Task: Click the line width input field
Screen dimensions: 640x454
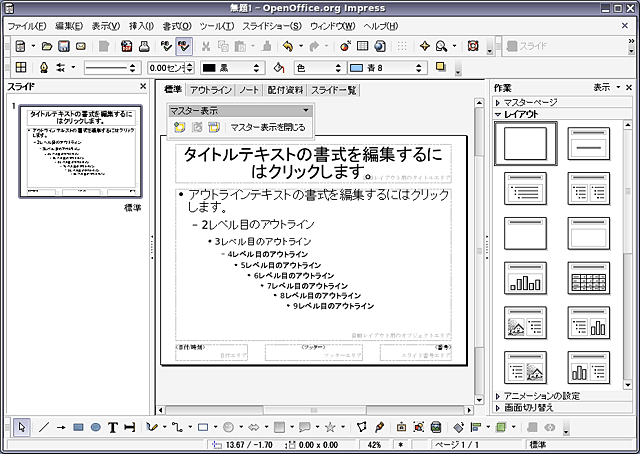Action: pyautogui.click(x=165, y=68)
